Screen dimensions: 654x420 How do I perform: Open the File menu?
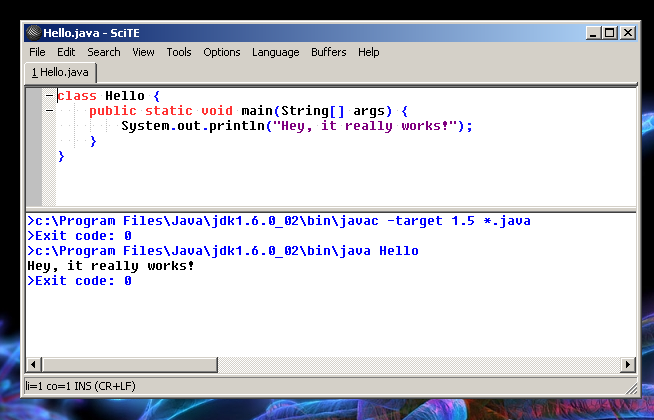37,52
